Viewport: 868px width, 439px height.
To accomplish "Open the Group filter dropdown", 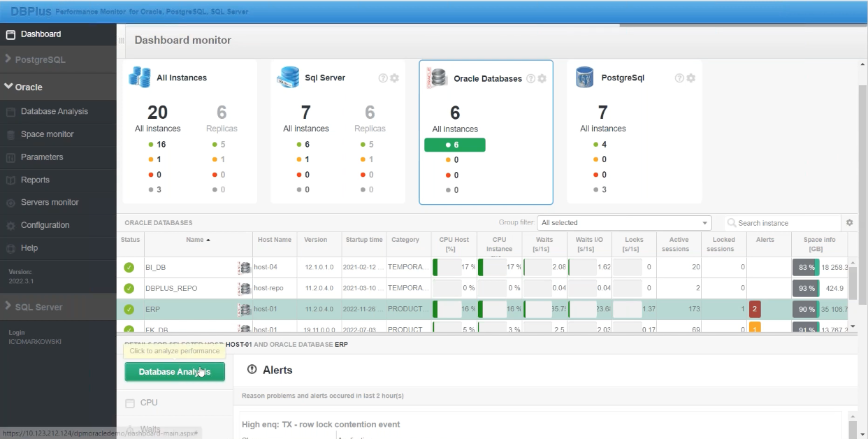I will (625, 223).
